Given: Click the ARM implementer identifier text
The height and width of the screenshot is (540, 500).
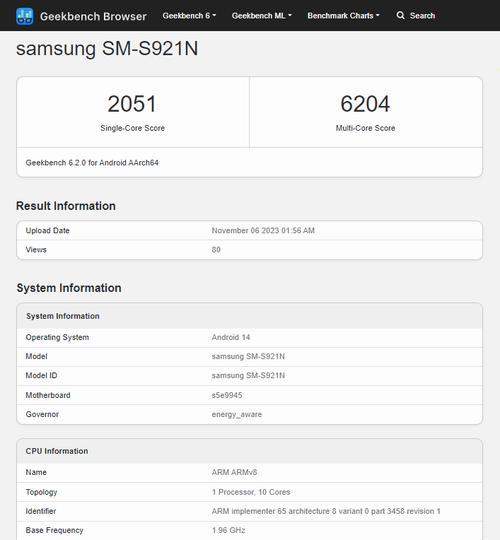Looking at the screenshot, I should [326, 511].
